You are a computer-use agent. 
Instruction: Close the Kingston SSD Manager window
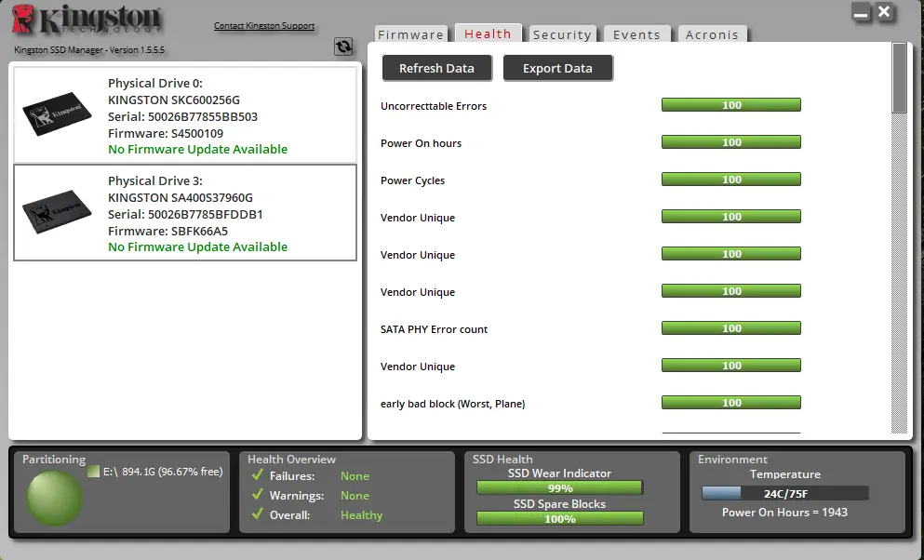884,12
